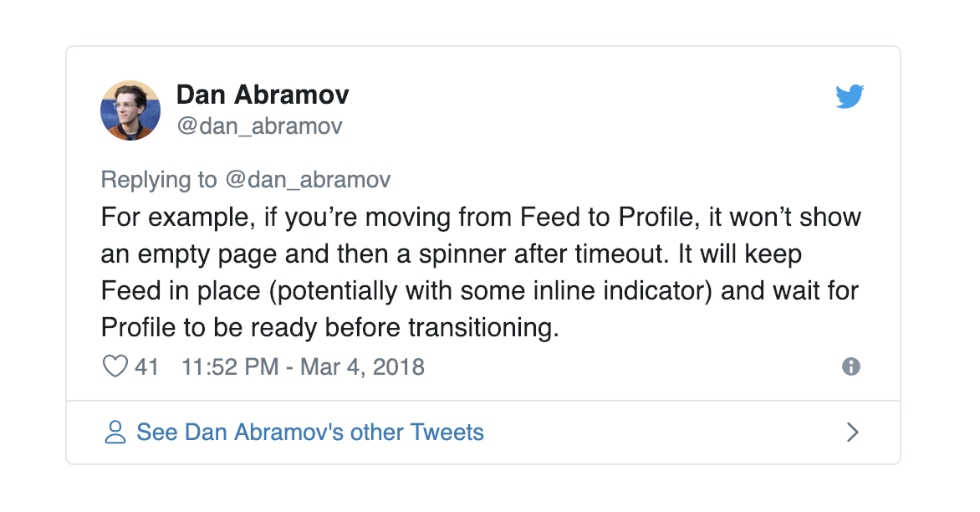Click the Mar 4, 2018 date

tap(362, 367)
